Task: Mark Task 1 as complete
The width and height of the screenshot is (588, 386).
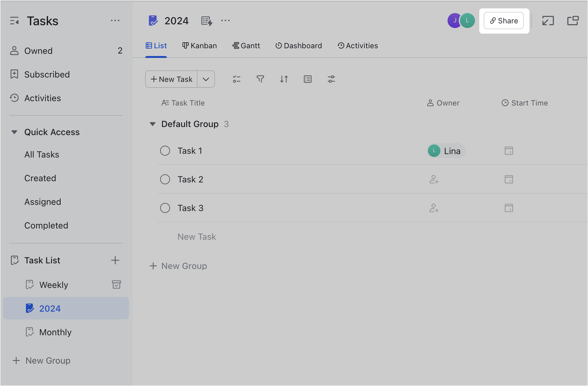Action: click(x=165, y=151)
